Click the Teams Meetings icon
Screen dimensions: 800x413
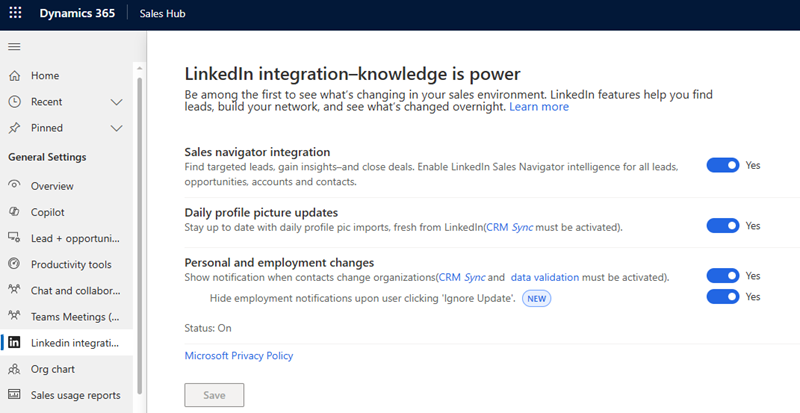[14, 316]
